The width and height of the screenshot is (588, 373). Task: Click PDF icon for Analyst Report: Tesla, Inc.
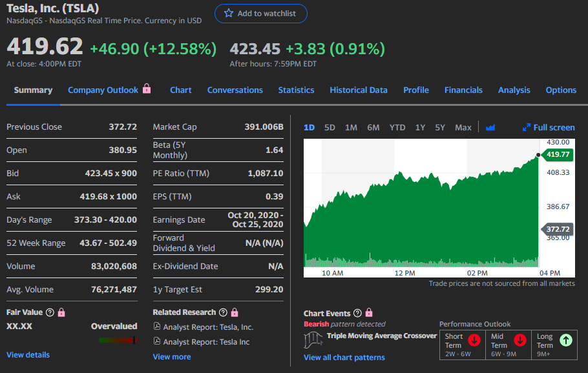pyautogui.click(x=157, y=326)
